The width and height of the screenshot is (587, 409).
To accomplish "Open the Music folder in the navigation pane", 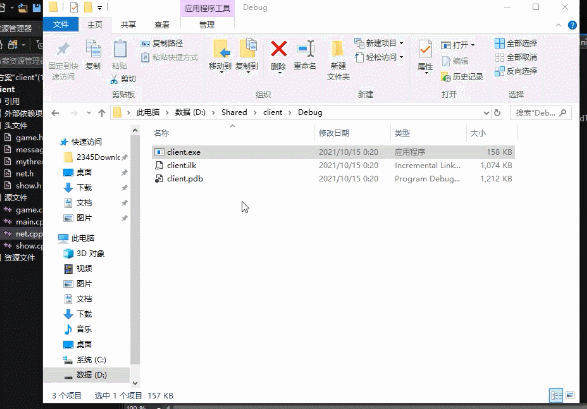I will tap(78, 329).
